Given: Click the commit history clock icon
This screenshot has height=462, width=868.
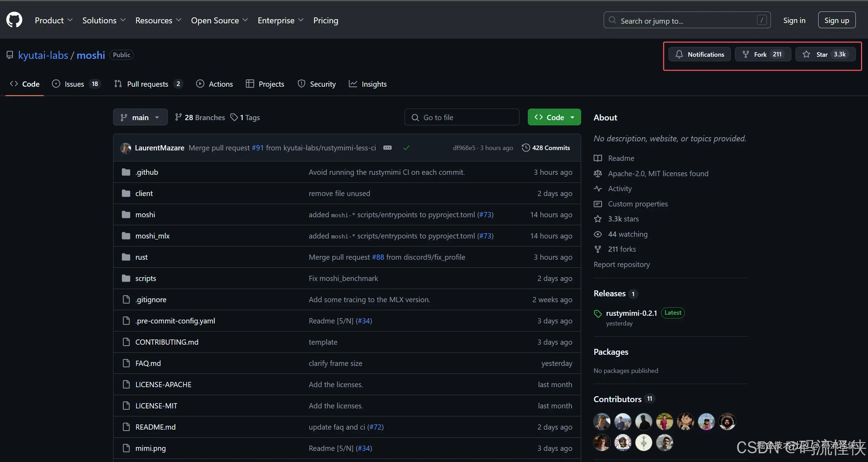Looking at the screenshot, I should coord(526,148).
